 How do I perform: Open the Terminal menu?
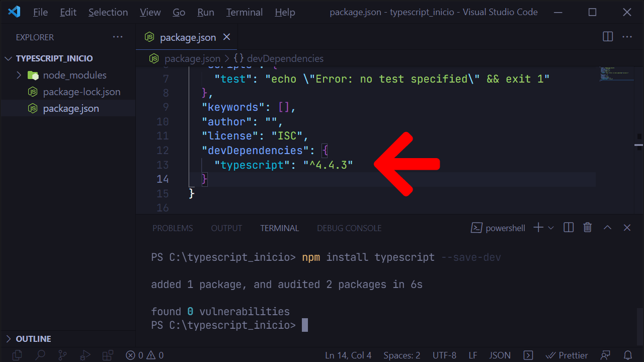[x=245, y=12]
